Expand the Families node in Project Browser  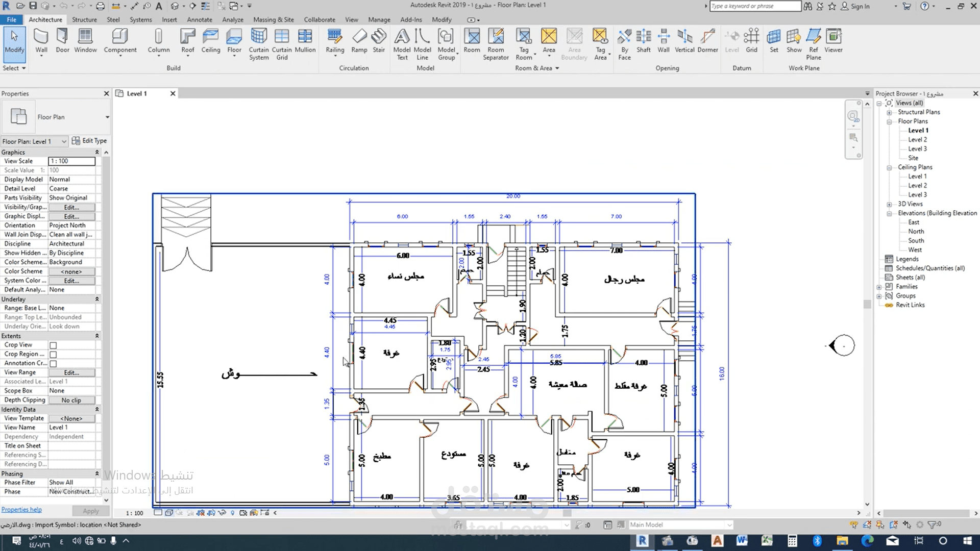pos(879,287)
